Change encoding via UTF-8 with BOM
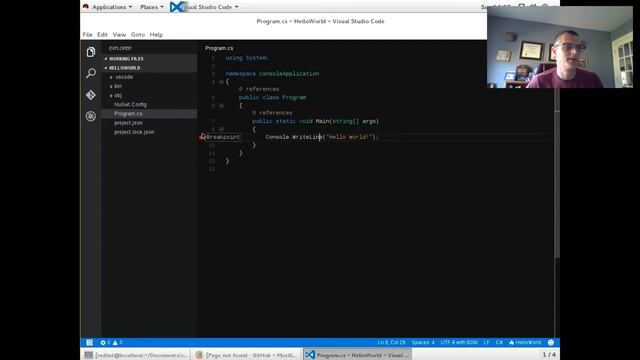640x360 pixels. 459,342
